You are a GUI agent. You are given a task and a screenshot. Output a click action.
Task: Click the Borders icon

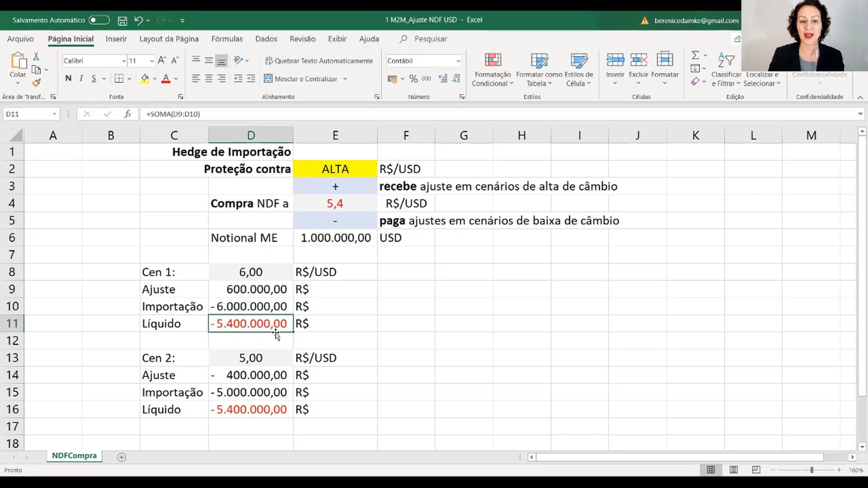tap(119, 78)
